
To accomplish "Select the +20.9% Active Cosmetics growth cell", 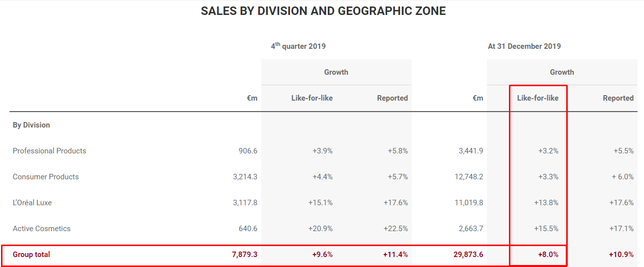I will (320, 229).
